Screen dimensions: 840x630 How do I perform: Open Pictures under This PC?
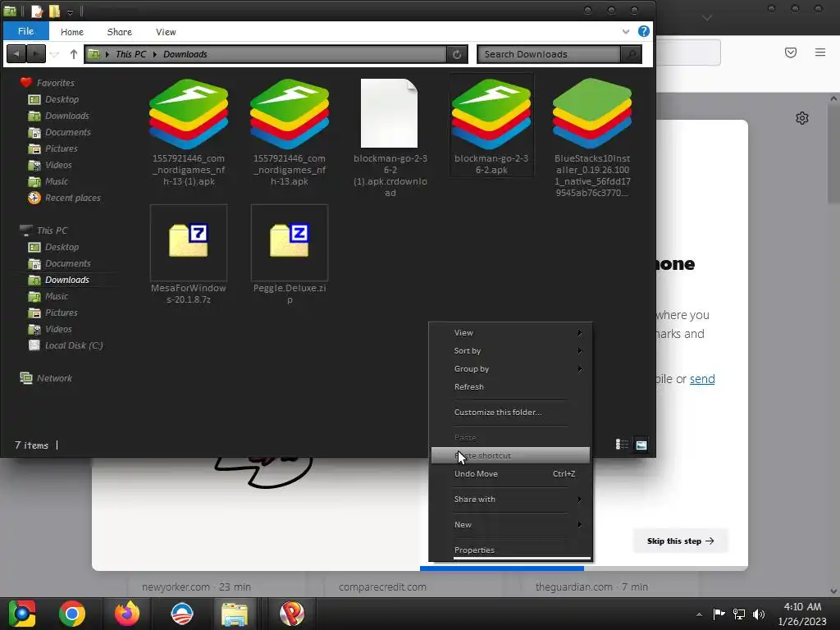[61, 313]
